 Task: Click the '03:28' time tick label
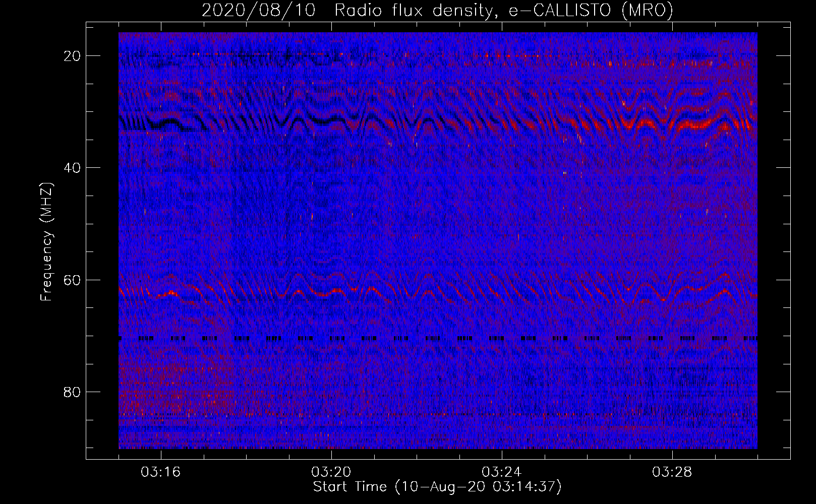[672, 472]
